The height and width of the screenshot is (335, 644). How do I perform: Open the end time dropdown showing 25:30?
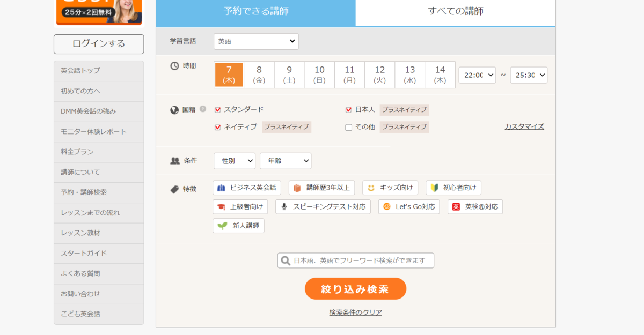(529, 75)
